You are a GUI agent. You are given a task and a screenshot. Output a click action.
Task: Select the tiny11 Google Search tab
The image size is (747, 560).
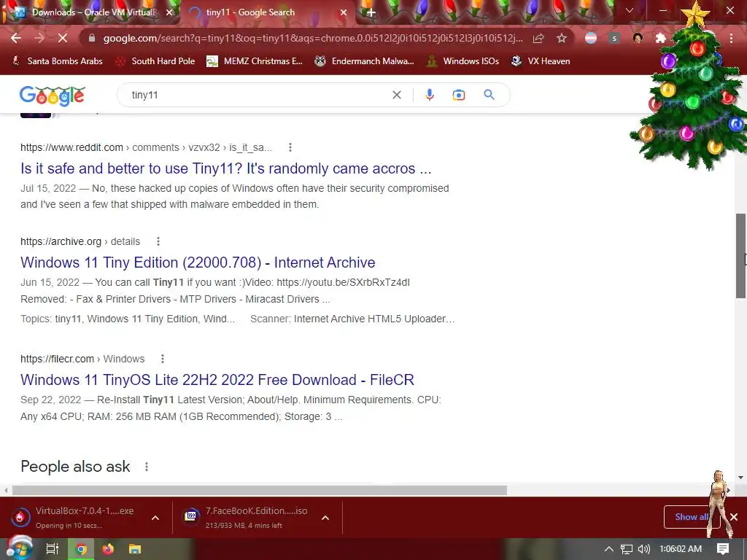(x=267, y=12)
